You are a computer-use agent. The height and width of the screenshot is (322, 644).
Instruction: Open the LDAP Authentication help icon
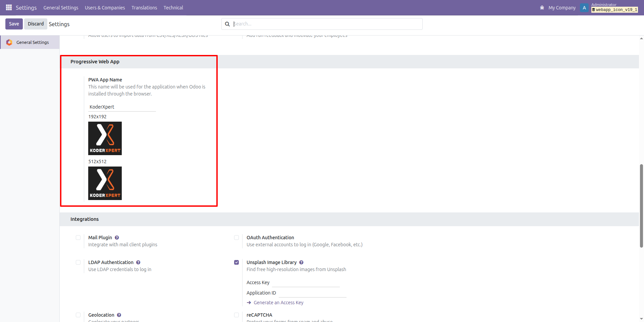[138, 262]
